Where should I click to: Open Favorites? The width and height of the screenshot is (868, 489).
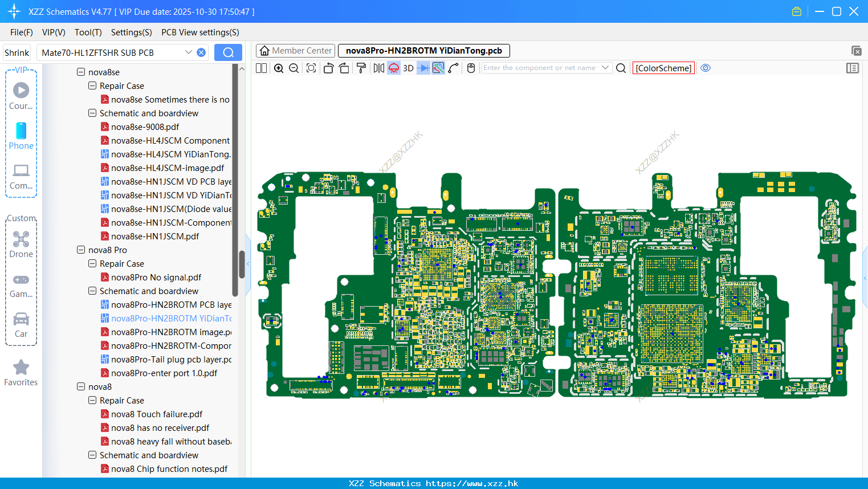pos(21,373)
